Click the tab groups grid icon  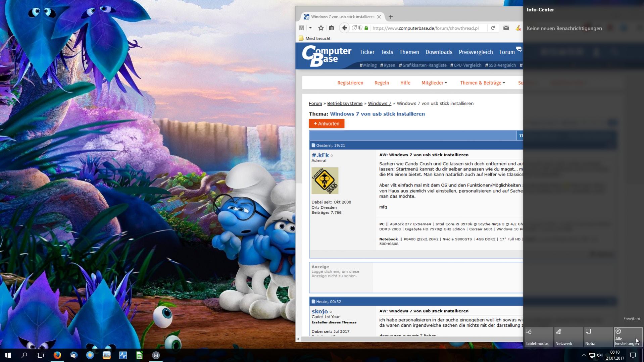coord(302,28)
